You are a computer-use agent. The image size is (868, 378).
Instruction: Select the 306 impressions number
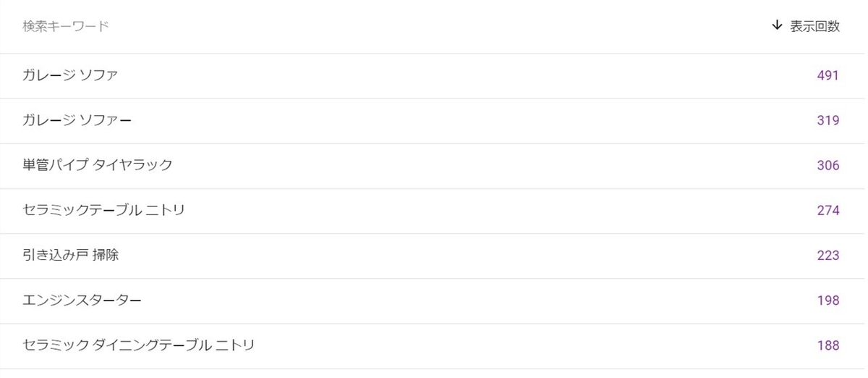point(828,165)
